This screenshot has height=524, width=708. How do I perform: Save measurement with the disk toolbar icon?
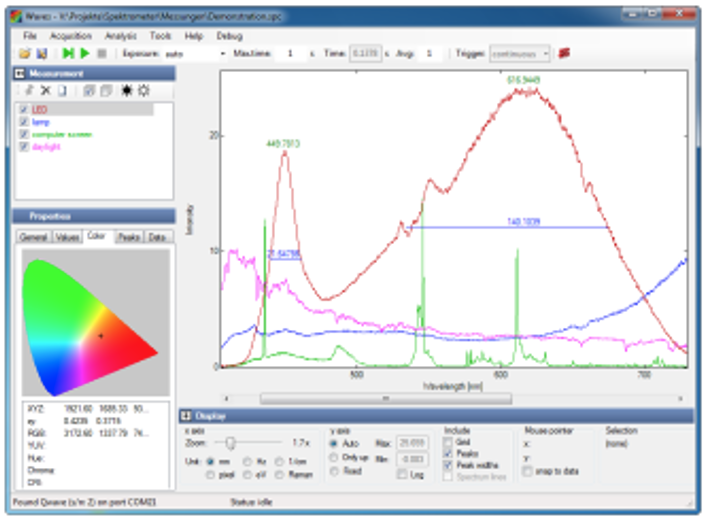[42, 54]
